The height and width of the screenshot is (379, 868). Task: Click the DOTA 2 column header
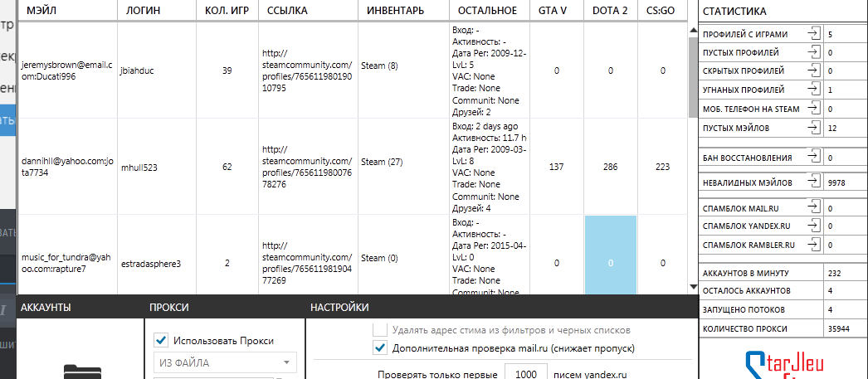[610, 11]
